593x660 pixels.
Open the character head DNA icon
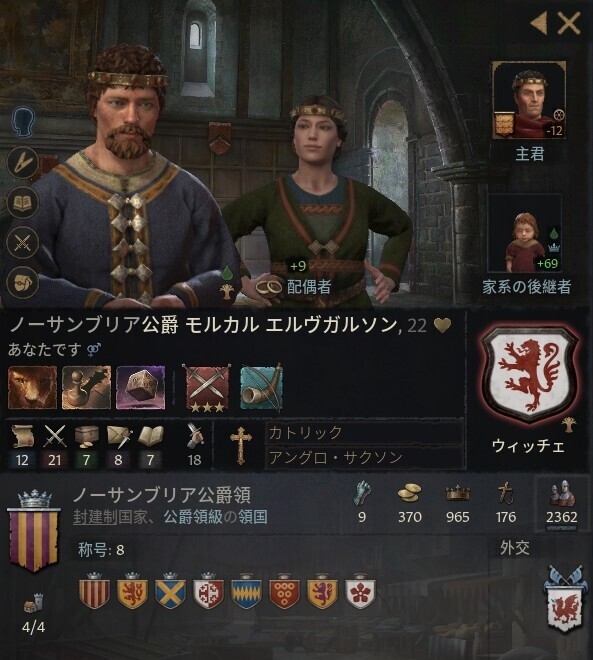(x=23, y=122)
